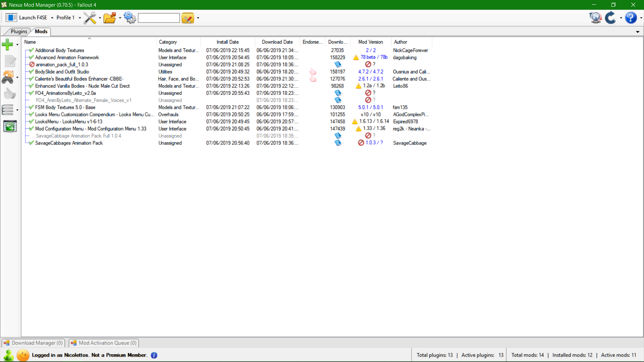Click the thumbs up endorse icon in sidebar
Image resolution: width=644 pixels, height=362 pixels.
[x=10, y=94]
